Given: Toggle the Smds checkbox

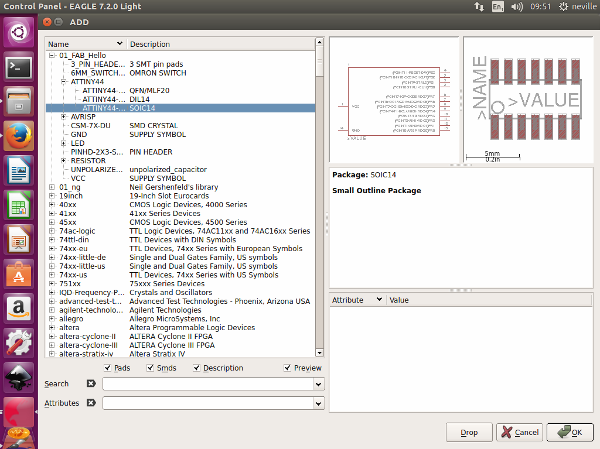Looking at the screenshot, I should 150,367.
